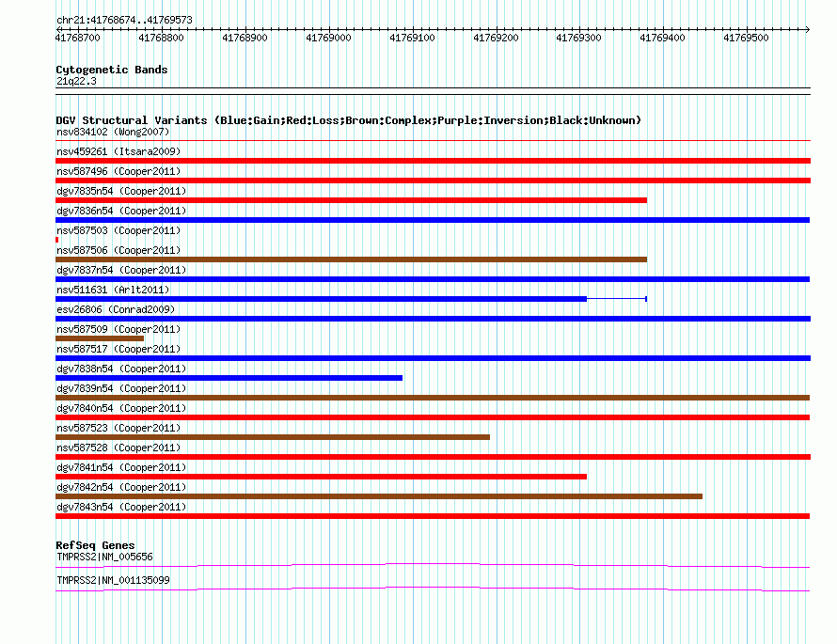Click the nsv587506 (Cooper2011) label
837x644 pixels.
coord(118,250)
